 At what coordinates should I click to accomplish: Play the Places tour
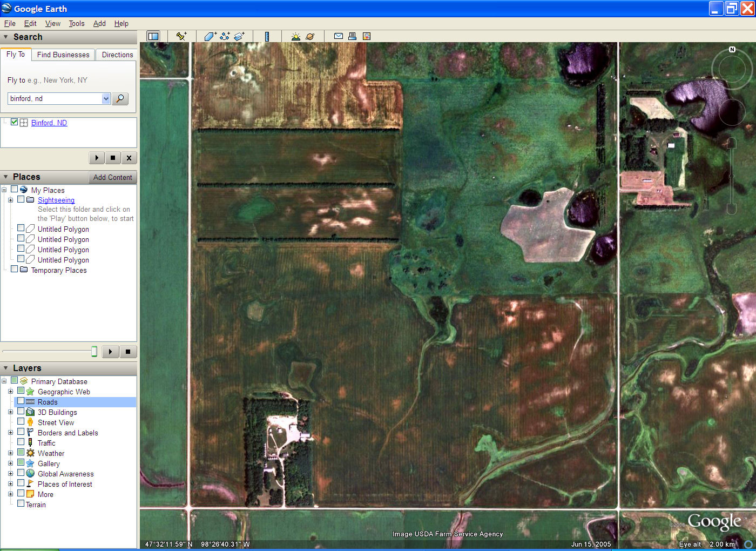tap(110, 352)
